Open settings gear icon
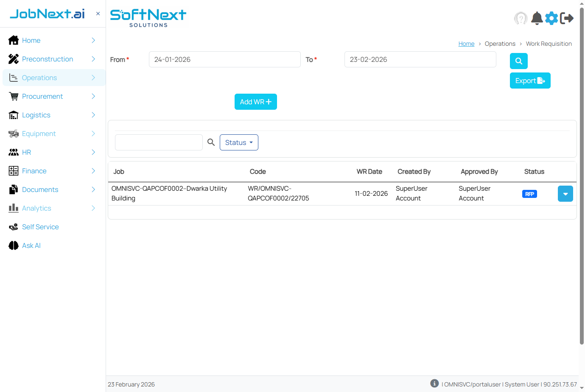 coord(551,18)
